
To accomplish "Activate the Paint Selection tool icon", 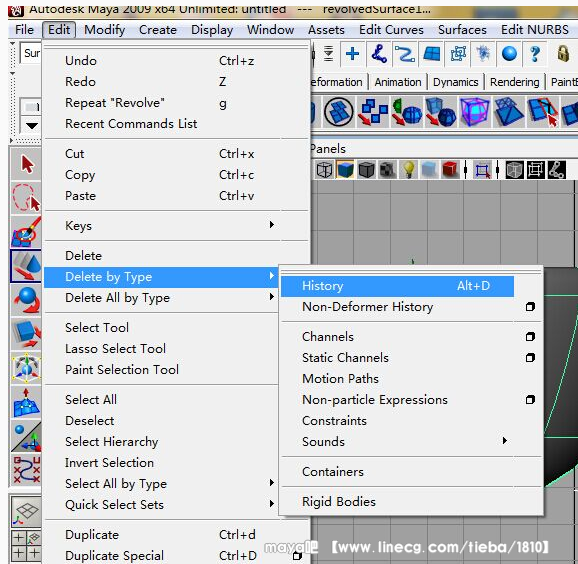I will pyautogui.click(x=26, y=232).
